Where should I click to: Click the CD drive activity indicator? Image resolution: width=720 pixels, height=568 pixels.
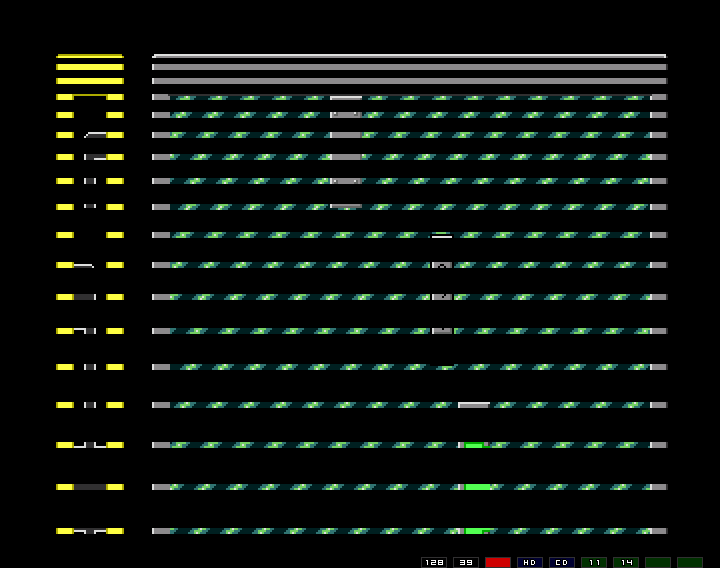(x=562, y=562)
